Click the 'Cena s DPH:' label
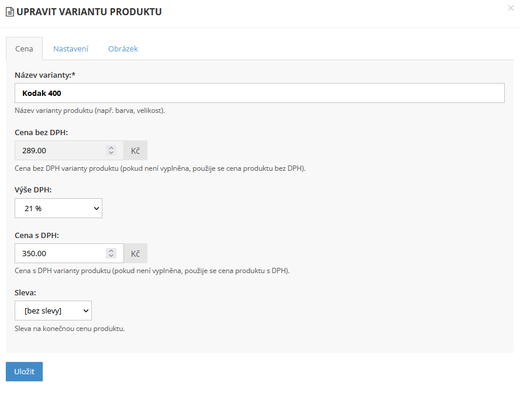 (37, 235)
